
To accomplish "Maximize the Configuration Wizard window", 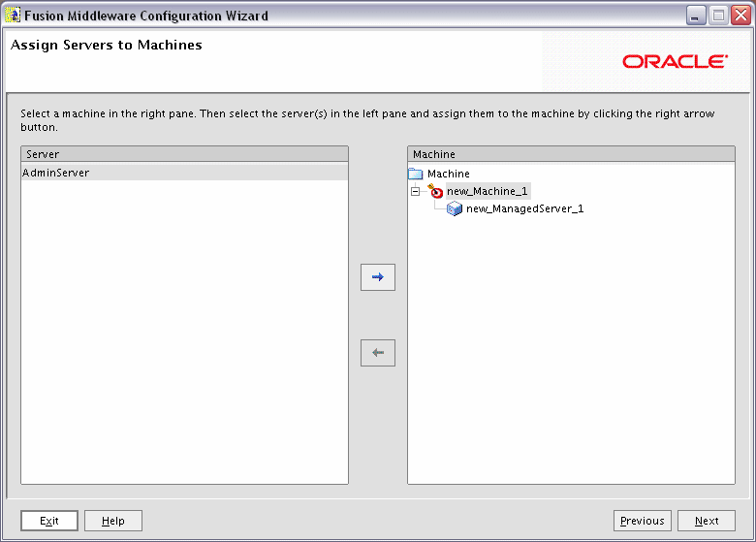I will point(718,16).
